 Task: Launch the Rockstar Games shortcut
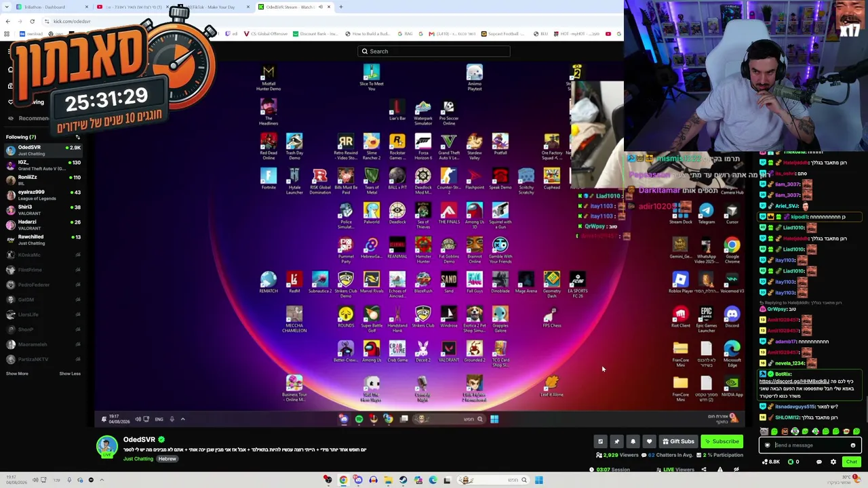click(397, 145)
